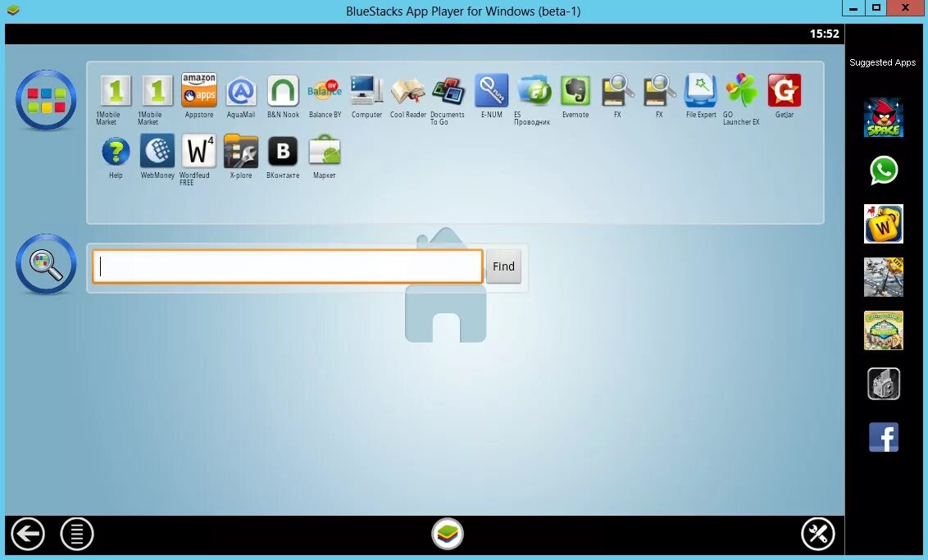The width and height of the screenshot is (928, 560).
Task: Open the Amazon Appstore app
Action: 199,90
